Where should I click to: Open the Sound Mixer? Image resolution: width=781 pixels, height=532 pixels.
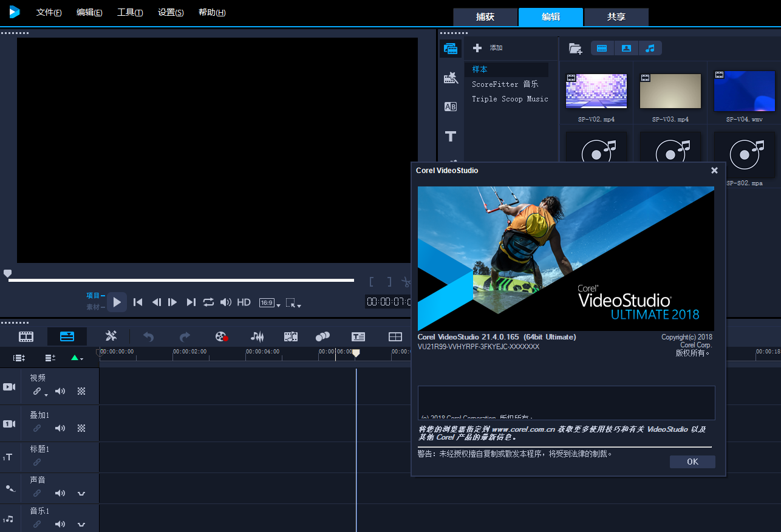coord(257,336)
